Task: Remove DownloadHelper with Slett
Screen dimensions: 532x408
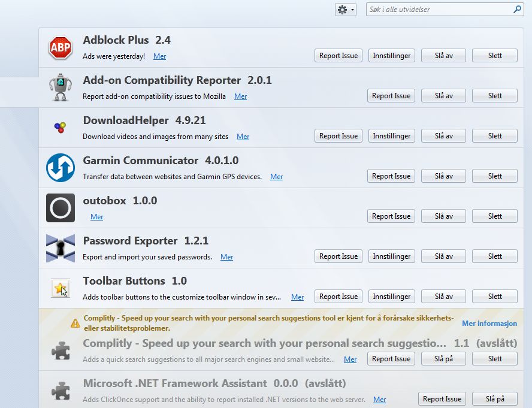Action: point(495,136)
